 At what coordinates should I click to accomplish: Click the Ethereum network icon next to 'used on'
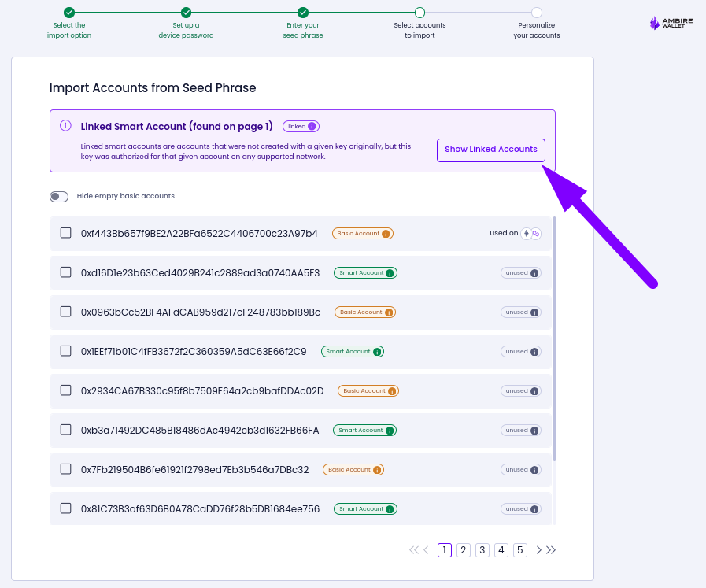pos(526,233)
